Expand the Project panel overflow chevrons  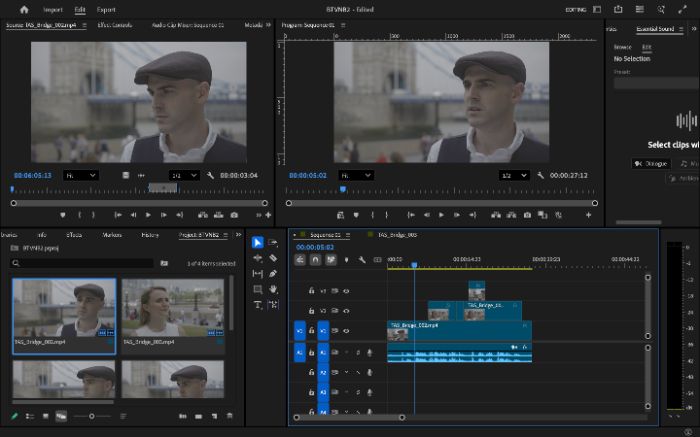(239, 235)
